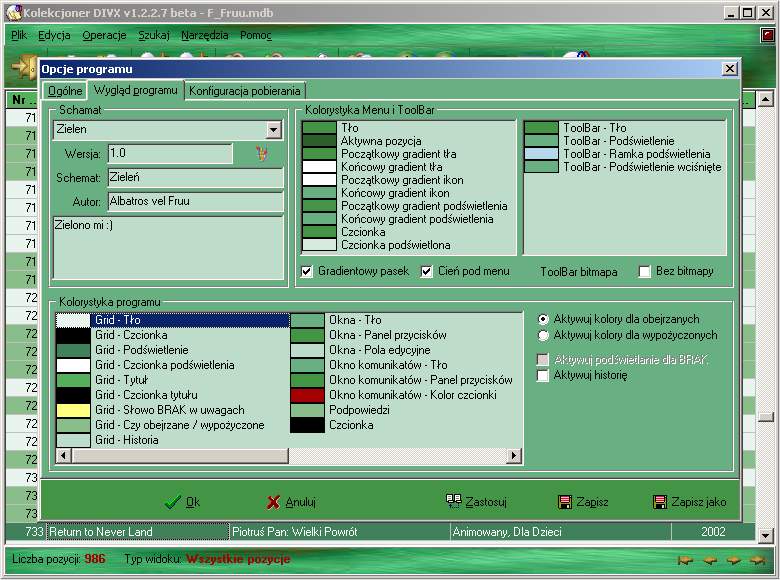Apply changes with the Zastosuj button
The image size is (780, 580).
coord(477,502)
